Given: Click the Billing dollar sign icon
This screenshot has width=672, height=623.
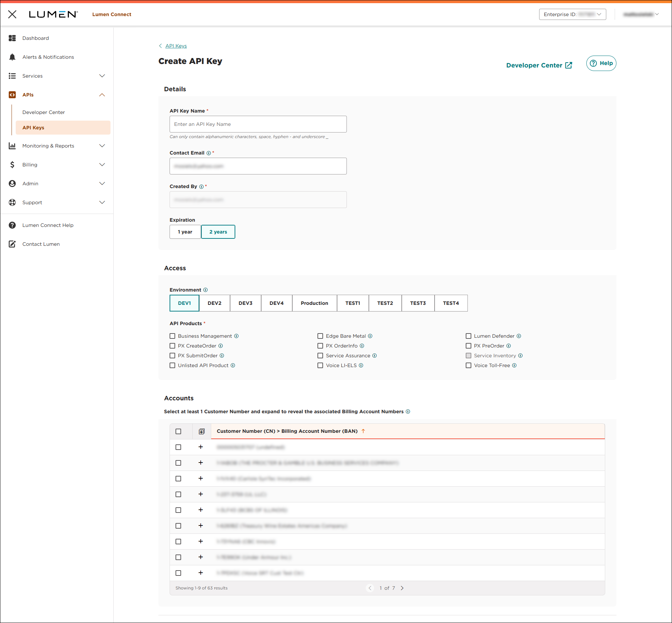Looking at the screenshot, I should click(12, 164).
